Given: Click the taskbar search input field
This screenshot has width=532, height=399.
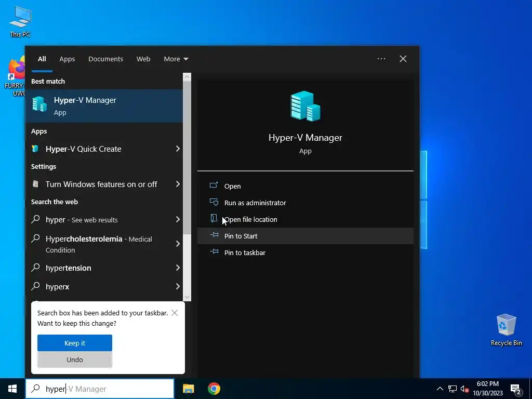Looking at the screenshot, I should [x=100, y=389].
